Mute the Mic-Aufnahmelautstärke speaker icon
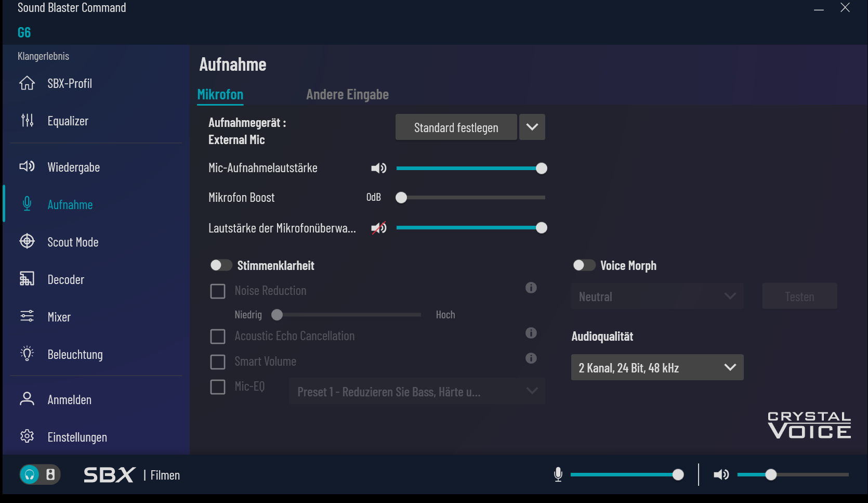The width and height of the screenshot is (868, 503). coord(379,168)
